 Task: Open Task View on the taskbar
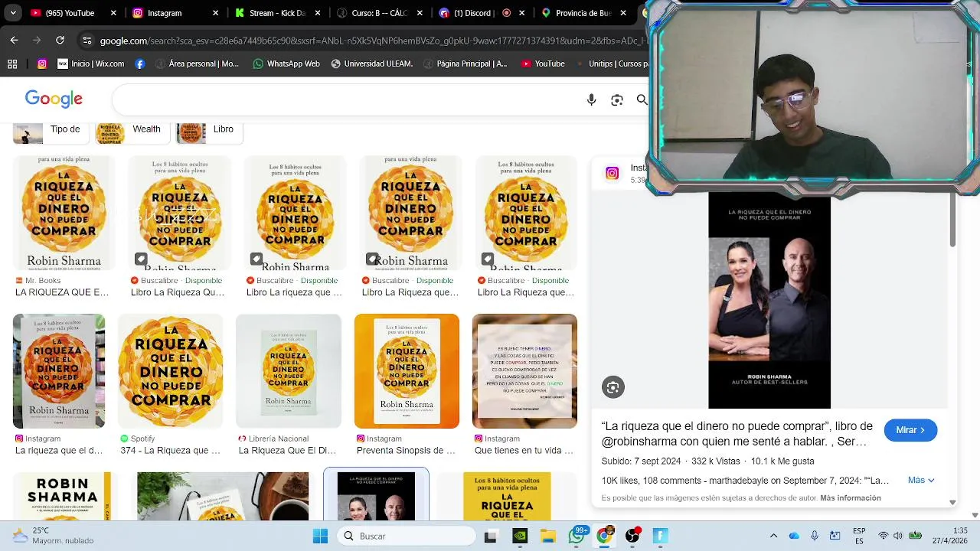pos(490,536)
